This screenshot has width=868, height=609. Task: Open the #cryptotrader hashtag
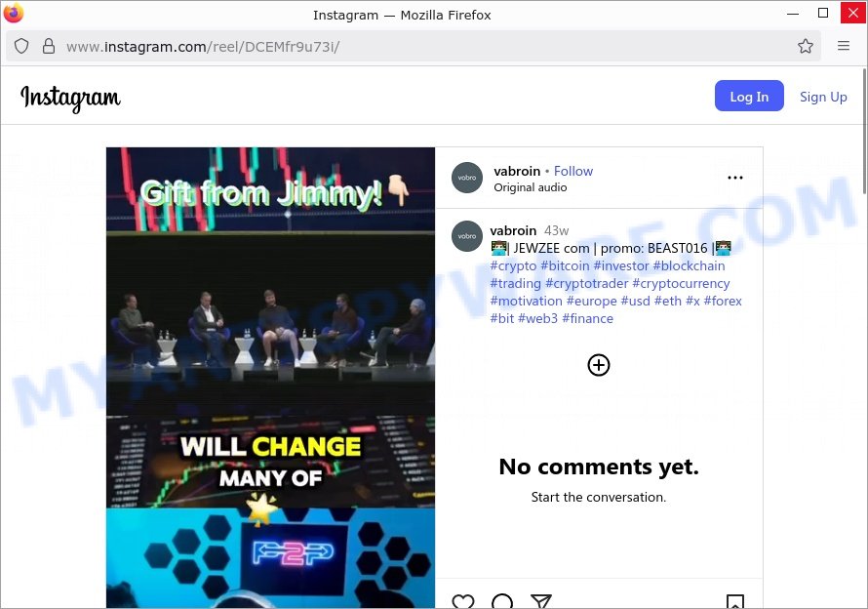[x=587, y=284]
